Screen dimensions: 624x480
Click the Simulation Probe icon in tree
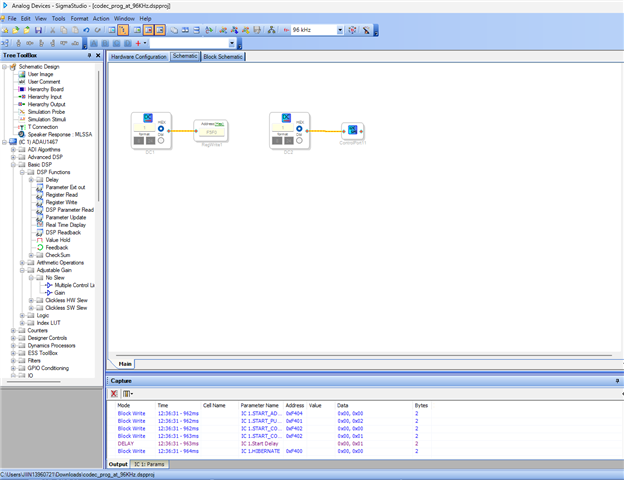coord(22,112)
